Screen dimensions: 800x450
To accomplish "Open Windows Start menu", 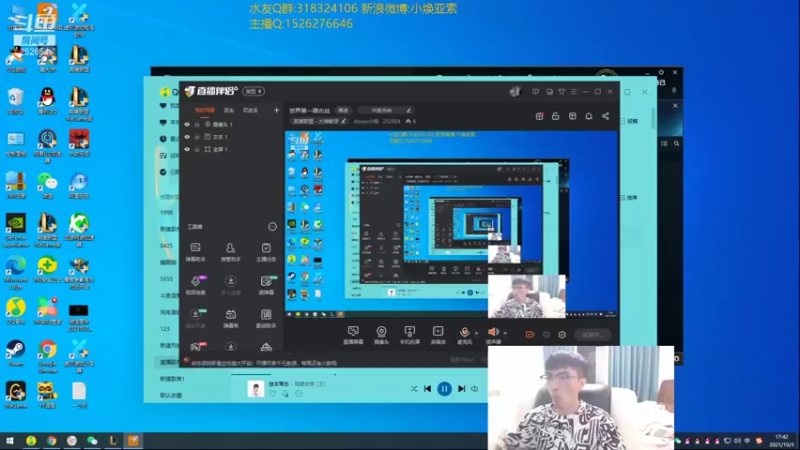I will point(10,441).
